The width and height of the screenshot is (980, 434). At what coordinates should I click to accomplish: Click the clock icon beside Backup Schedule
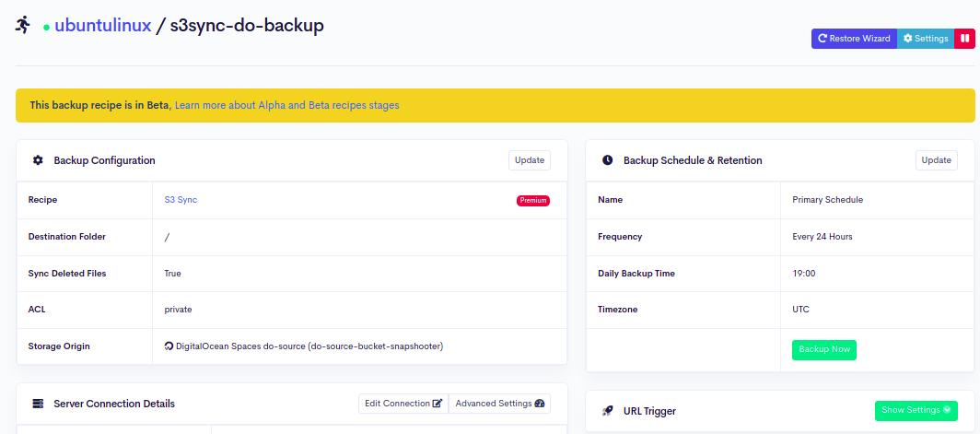pos(608,160)
